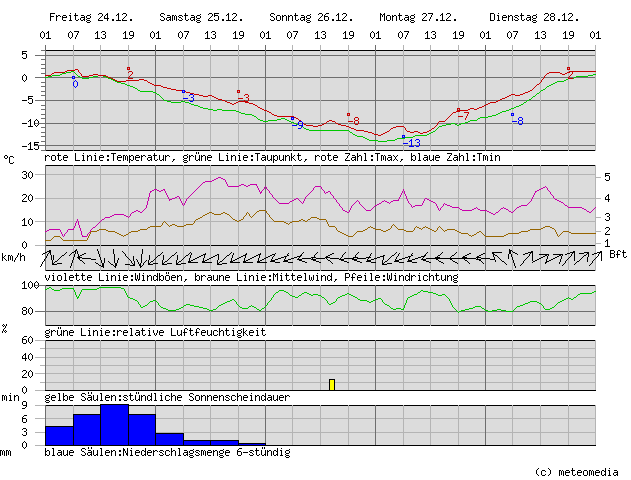This screenshot has width=631, height=480.
Task: Click the 'Montag 27.12.' day heading
Action: click(x=418, y=17)
